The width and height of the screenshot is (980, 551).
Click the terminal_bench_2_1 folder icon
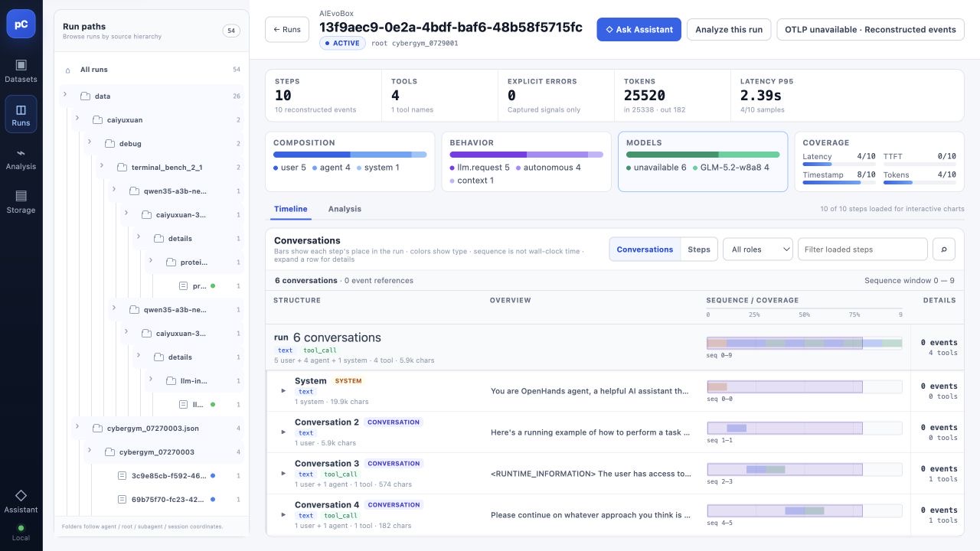122,168
